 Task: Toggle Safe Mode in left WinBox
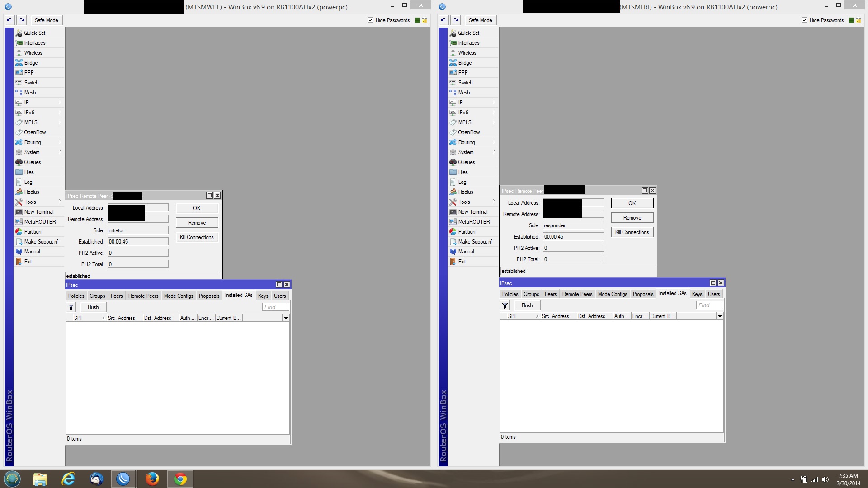pos(46,20)
